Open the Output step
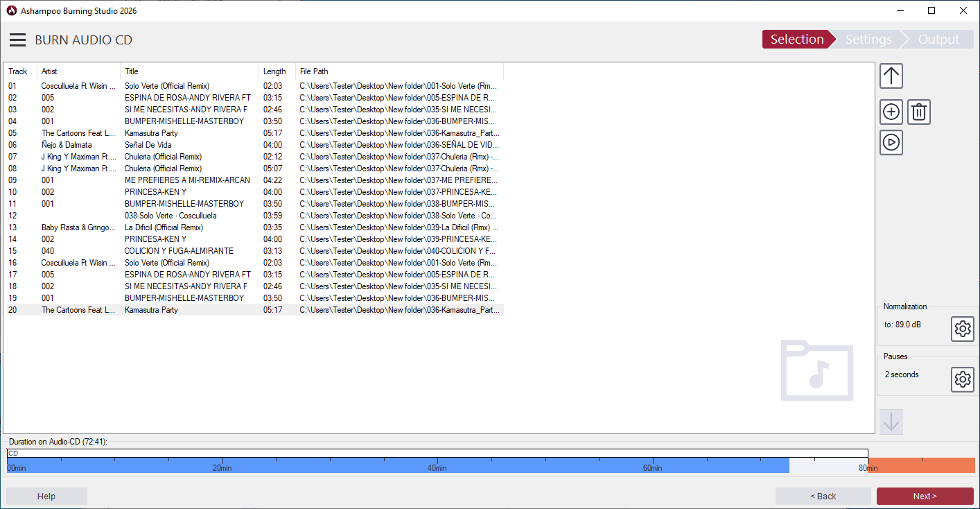 (x=938, y=39)
